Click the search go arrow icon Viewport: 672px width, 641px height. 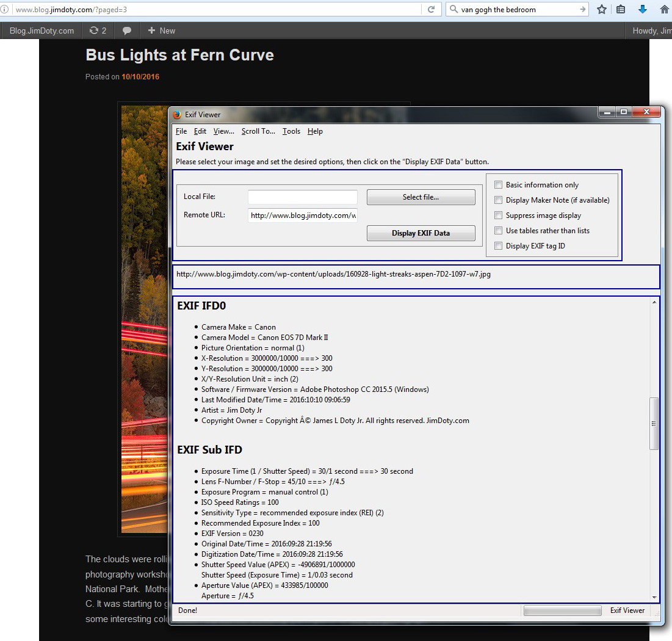582,9
